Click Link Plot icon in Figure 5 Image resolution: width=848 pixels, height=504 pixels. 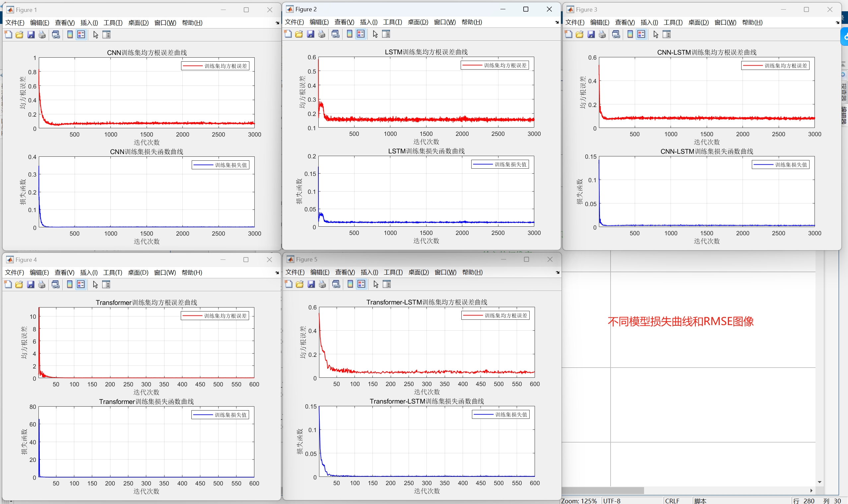[336, 284]
